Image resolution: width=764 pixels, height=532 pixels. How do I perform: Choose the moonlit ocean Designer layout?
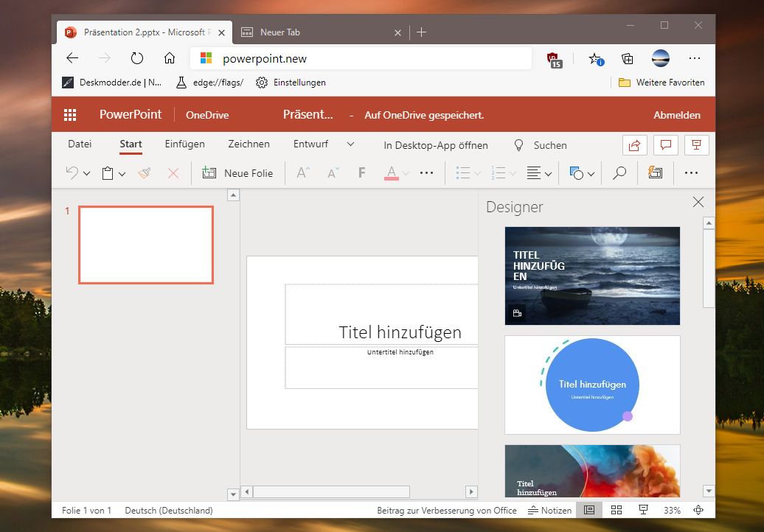(x=592, y=276)
